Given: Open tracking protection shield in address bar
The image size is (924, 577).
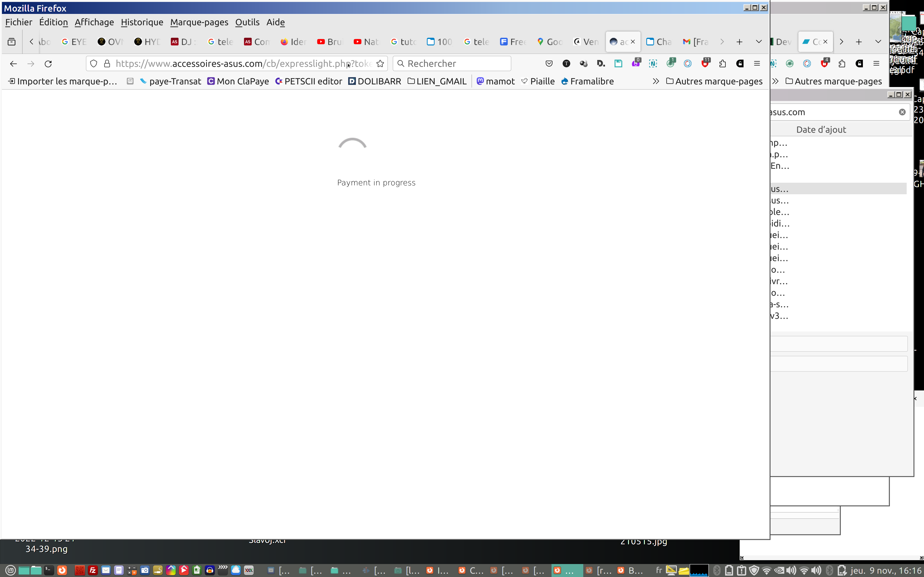Looking at the screenshot, I should (x=94, y=64).
